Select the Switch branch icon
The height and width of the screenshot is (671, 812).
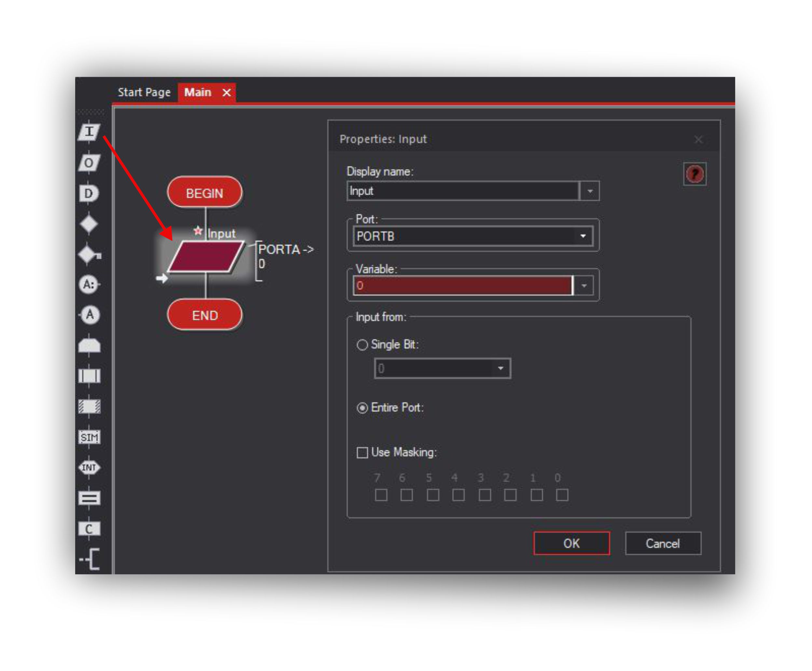pos(89,254)
